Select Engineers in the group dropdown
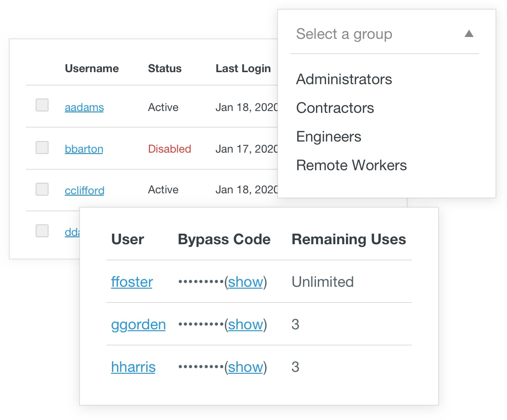The height and width of the screenshot is (420, 507). (x=328, y=136)
